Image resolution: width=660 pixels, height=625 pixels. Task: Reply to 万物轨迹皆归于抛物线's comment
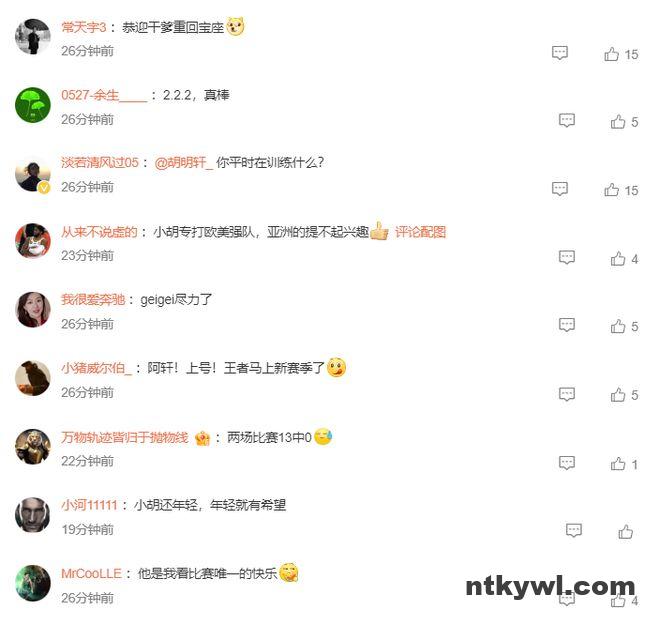point(567,463)
